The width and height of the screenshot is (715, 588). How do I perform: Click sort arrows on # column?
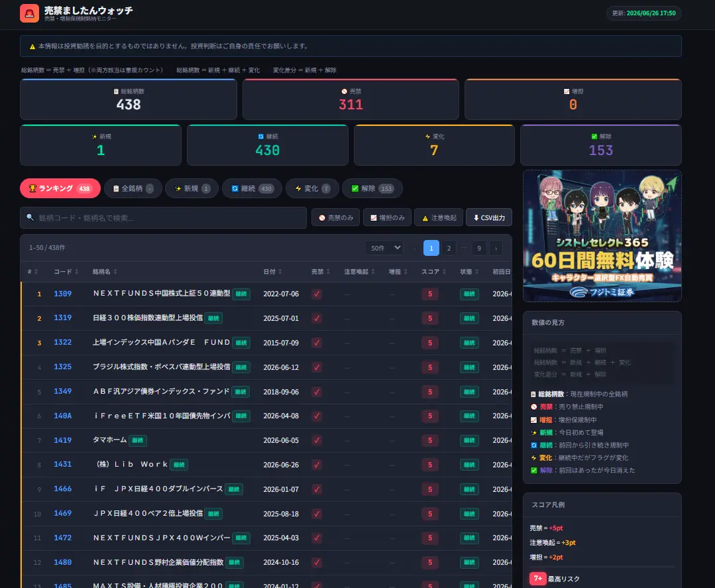36,272
